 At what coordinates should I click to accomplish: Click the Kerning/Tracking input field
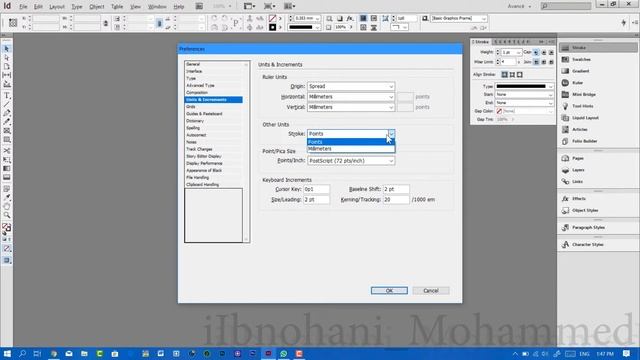(x=396, y=200)
